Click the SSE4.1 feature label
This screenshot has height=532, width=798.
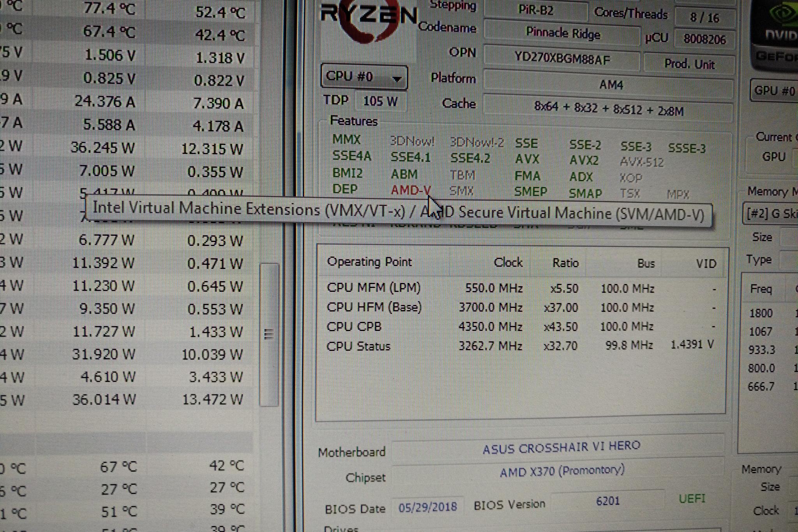[411, 157]
